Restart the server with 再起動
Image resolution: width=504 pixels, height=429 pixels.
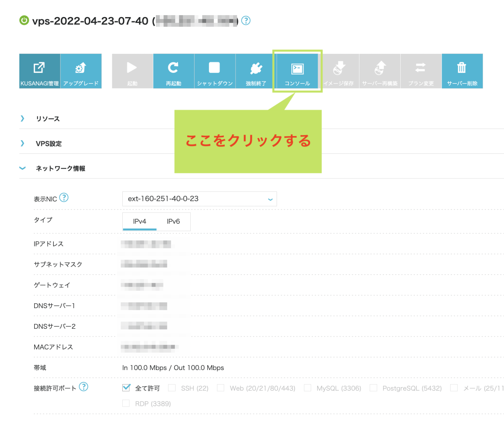[x=174, y=71]
